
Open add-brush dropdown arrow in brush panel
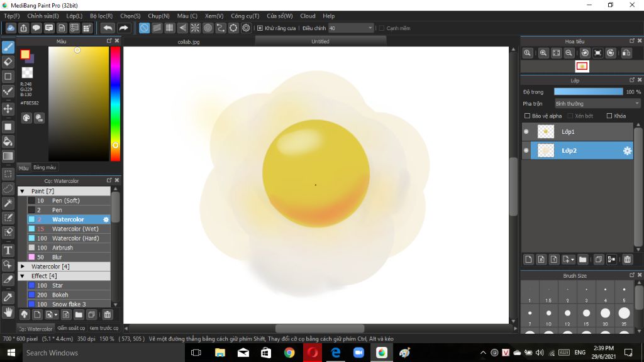[56, 315]
